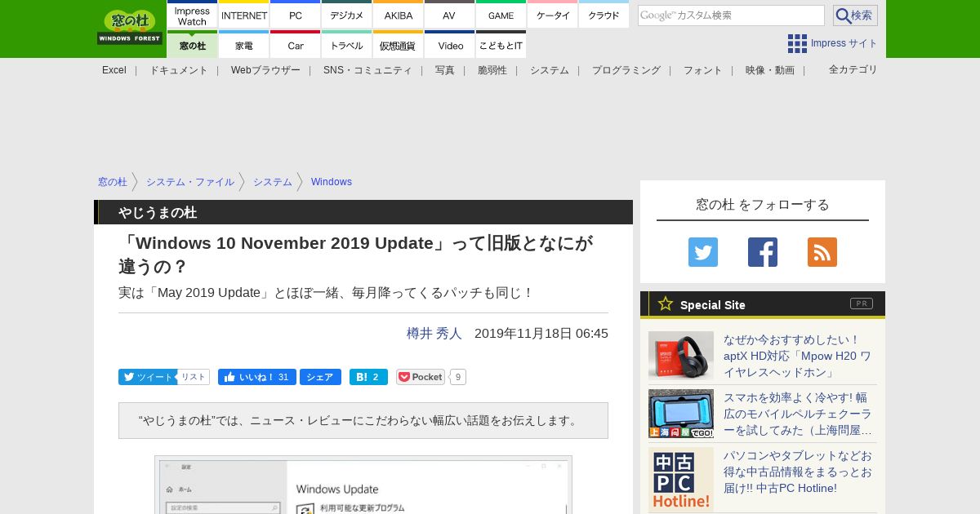Viewport: 980px width, 514px height.
Task: Open the 仮想通貨 tab
Action: pos(399,45)
